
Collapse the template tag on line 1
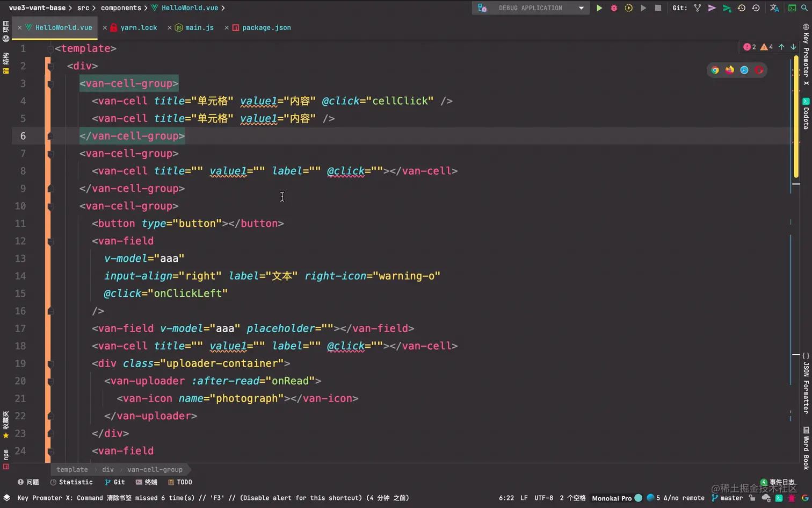[x=50, y=48]
